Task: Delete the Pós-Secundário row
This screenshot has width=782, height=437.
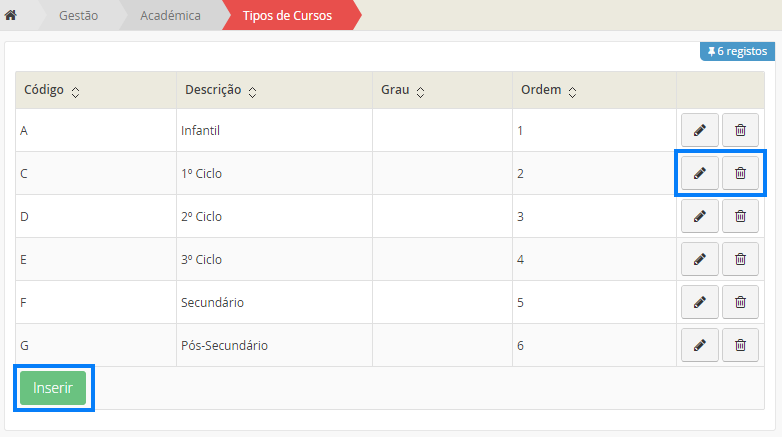Action: point(740,345)
